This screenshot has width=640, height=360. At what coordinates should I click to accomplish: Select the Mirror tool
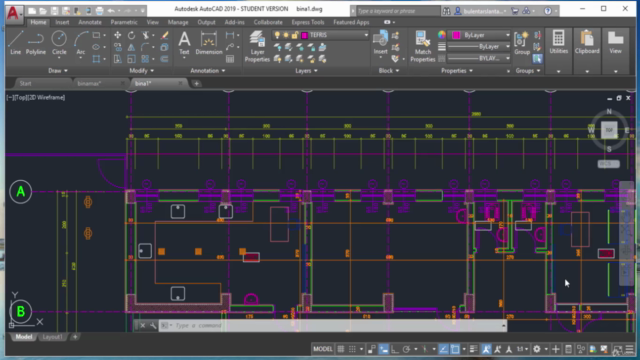131,47
